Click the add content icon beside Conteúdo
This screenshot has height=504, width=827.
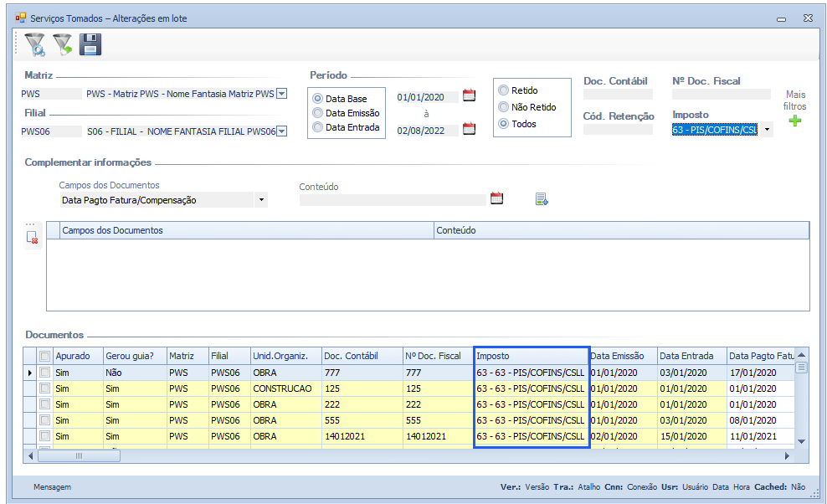pyautogui.click(x=542, y=199)
